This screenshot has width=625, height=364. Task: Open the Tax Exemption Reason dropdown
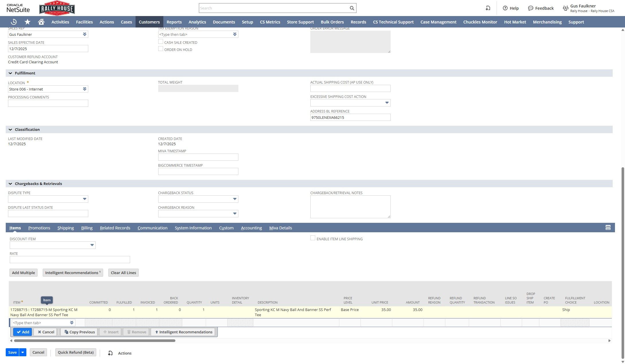(235, 34)
